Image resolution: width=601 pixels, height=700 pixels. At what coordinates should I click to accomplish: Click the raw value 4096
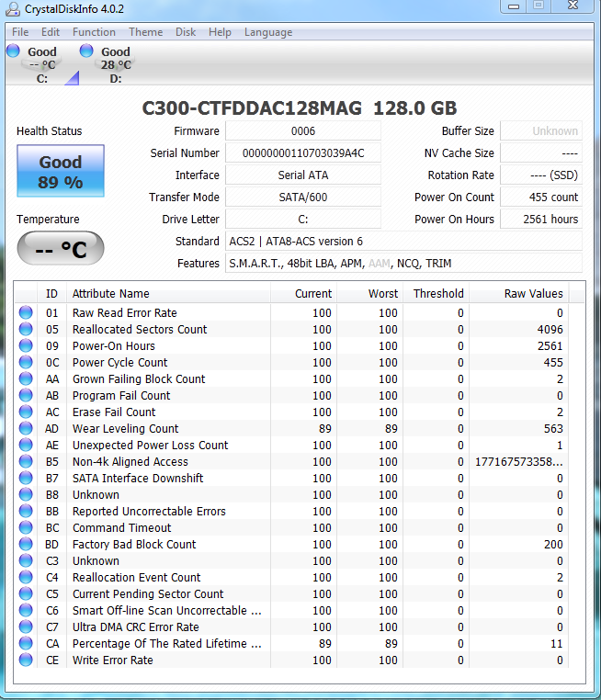point(550,330)
